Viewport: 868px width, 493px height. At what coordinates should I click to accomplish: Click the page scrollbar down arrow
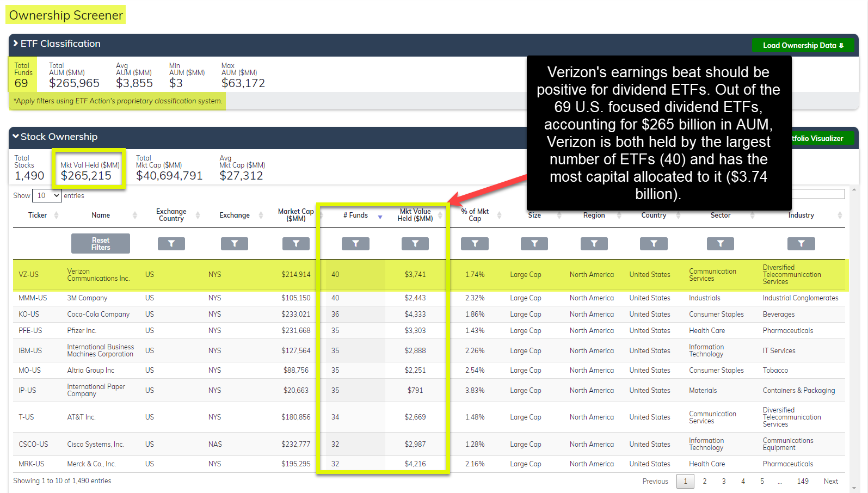point(854,488)
